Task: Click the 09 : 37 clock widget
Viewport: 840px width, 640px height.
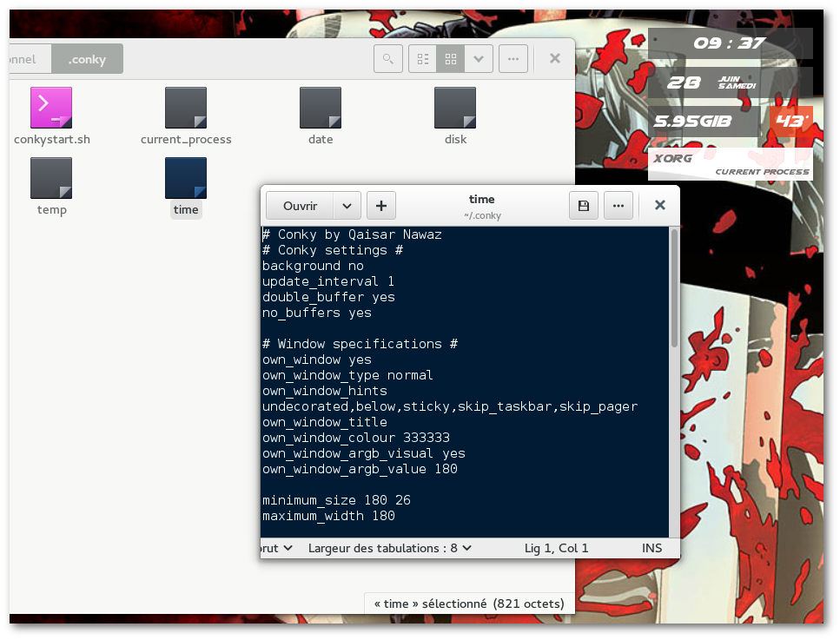Action: [x=731, y=43]
